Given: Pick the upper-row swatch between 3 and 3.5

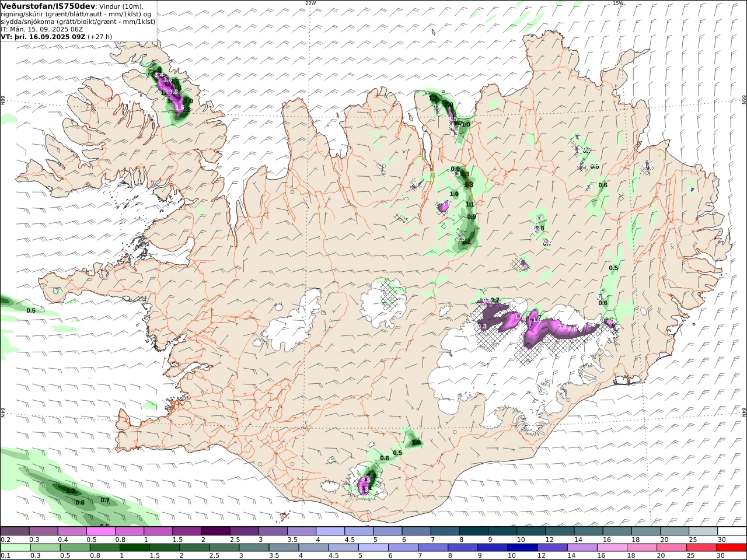Looking at the screenshot, I should pos(273,531).
